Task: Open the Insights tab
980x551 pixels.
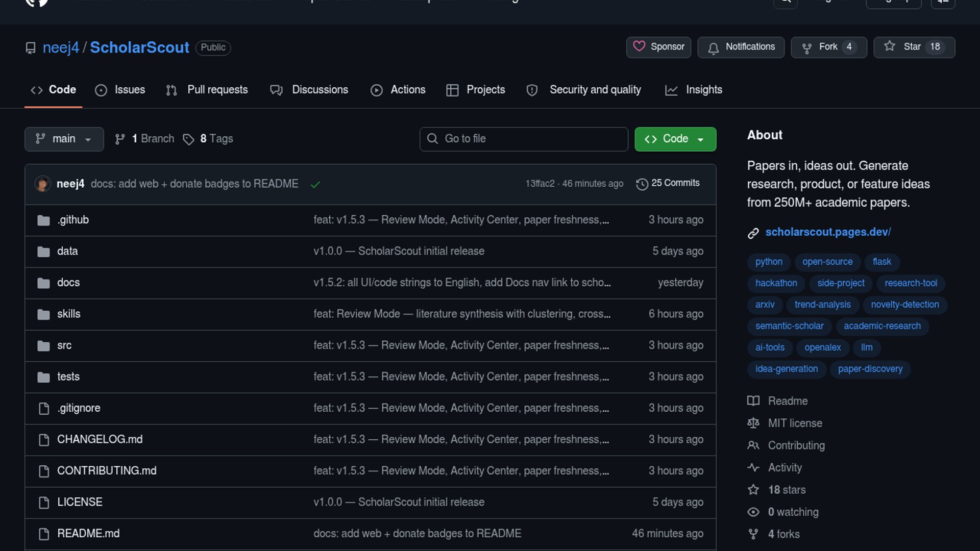Action: pos(694,90)
